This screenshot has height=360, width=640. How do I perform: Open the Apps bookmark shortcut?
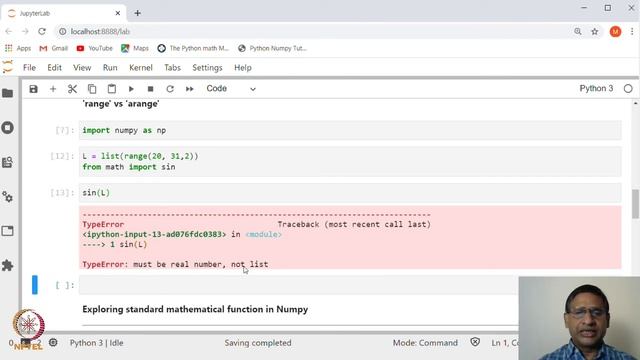pos(18,48)
